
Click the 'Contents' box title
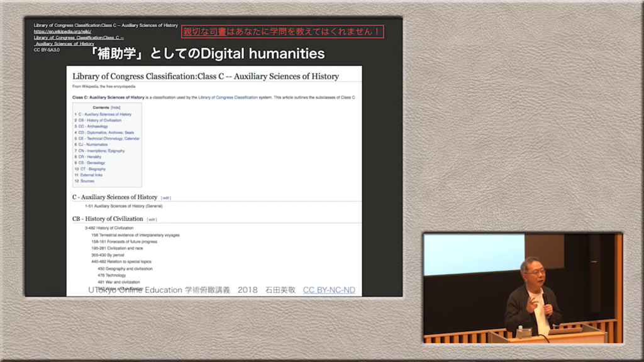(x=101, y=107)
